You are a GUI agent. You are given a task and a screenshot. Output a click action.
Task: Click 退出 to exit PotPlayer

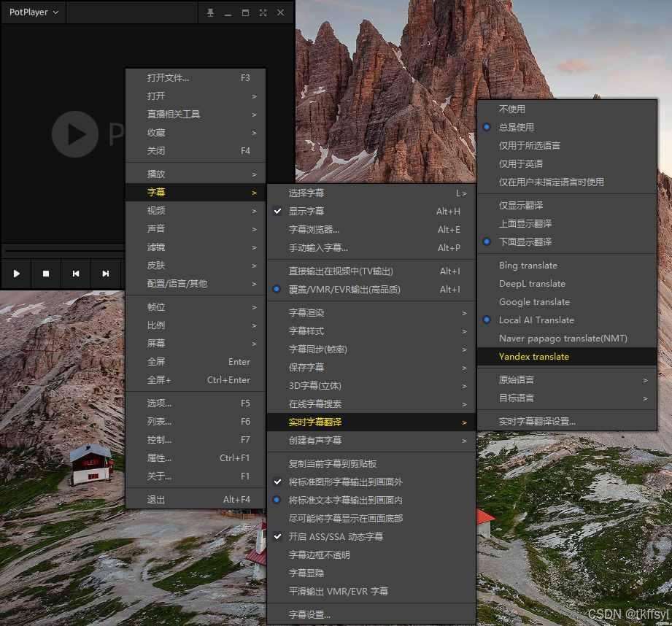point(196,500)
